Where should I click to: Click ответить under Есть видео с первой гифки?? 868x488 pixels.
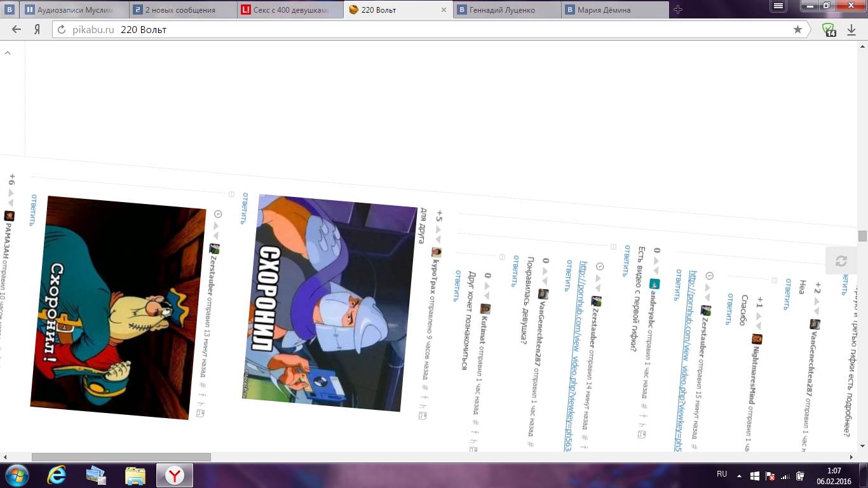tap(625, 261)
